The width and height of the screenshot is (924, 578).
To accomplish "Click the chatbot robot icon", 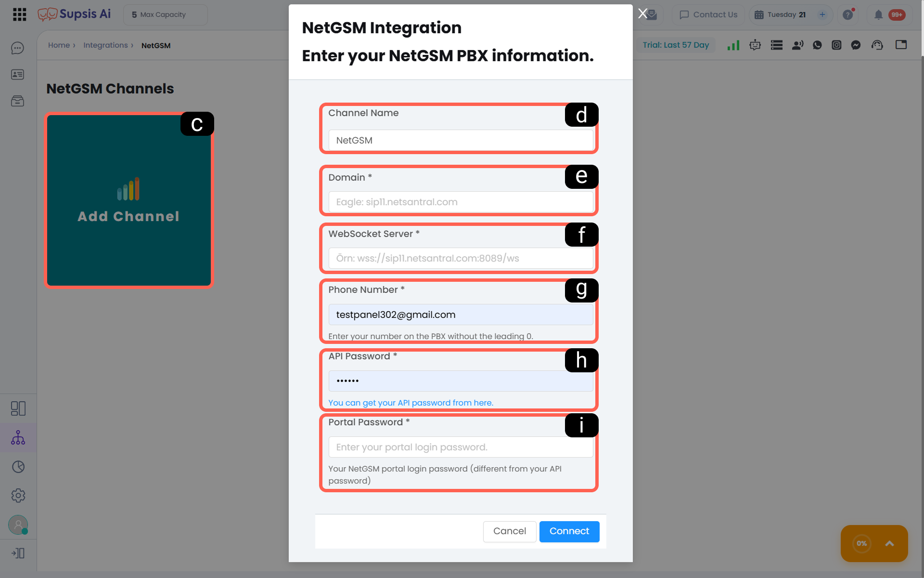I will point(755,45).
